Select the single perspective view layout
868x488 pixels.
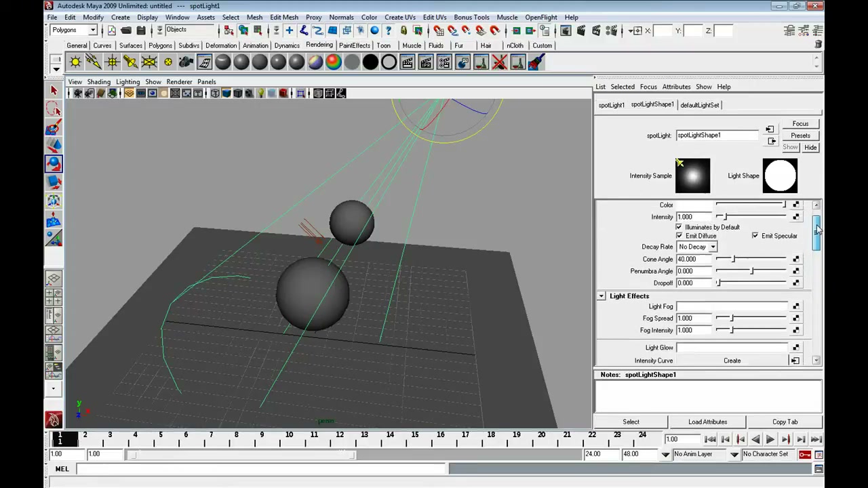coord(54,279)
